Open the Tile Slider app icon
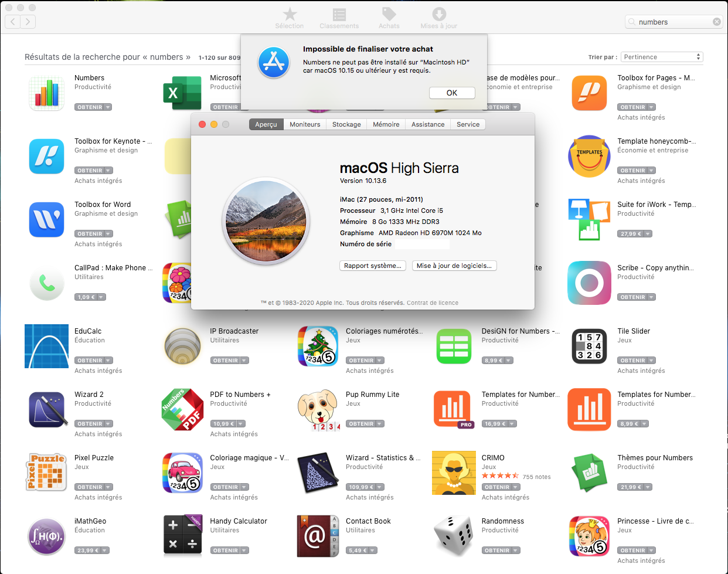Screen dimensions: 728x574 point(589,346)
